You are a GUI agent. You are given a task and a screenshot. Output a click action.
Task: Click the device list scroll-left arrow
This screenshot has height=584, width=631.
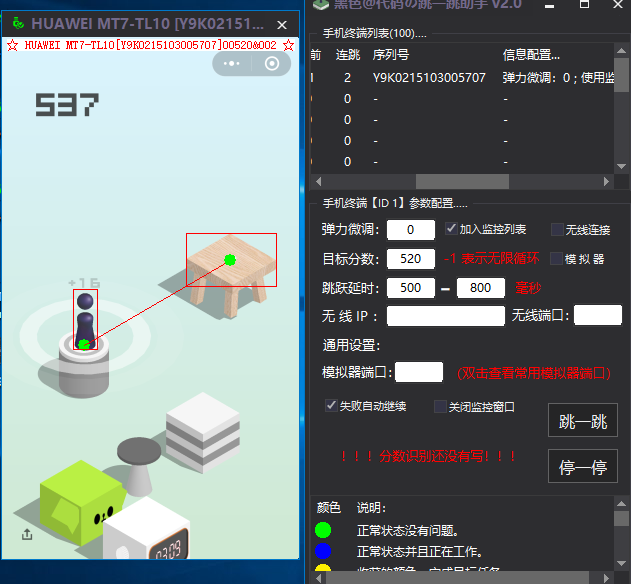click(x=319, y=182)
